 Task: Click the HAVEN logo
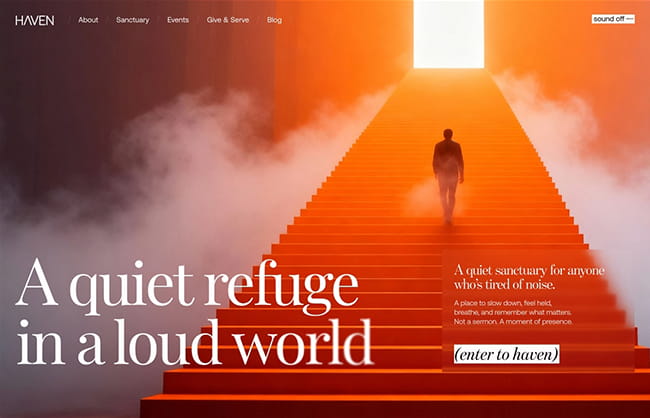(x=34, y=20)
